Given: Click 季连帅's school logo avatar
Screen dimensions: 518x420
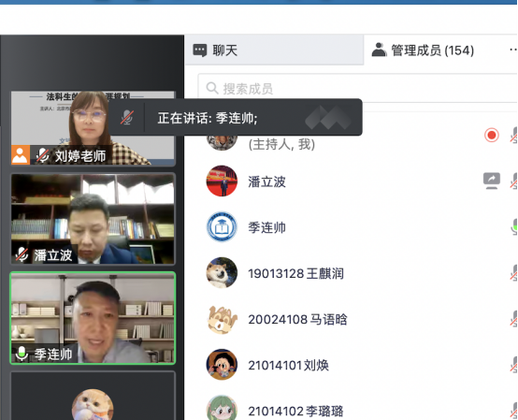Looking at the screenshot, I should pyautogui.click(x=222, y=227).
